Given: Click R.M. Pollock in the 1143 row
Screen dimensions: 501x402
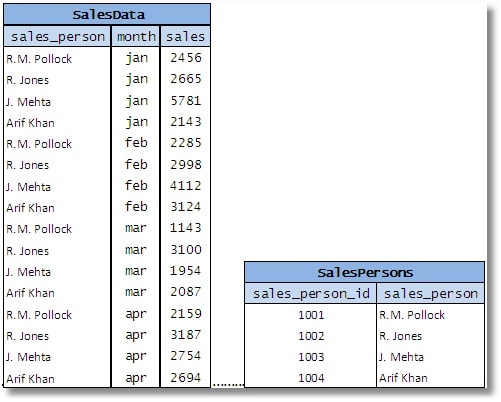Looking at the screenshot, I should 39,229.
